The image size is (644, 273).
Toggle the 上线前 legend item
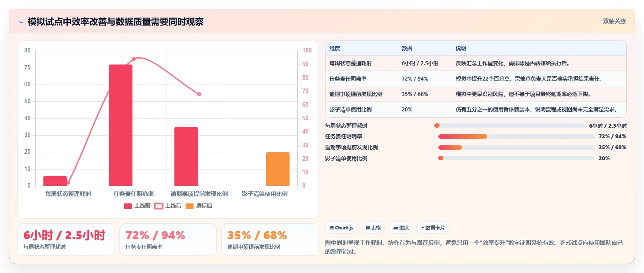pos(137,206)
